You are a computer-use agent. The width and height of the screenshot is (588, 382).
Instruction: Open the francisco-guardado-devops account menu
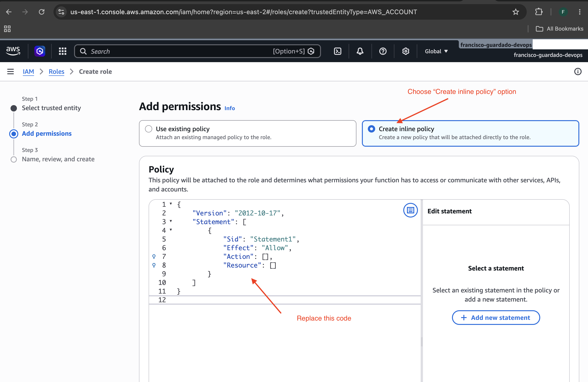pos(548,55)
